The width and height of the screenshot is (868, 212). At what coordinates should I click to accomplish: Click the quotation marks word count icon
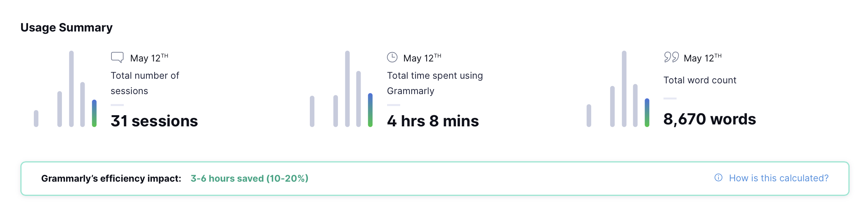[671, 57]
